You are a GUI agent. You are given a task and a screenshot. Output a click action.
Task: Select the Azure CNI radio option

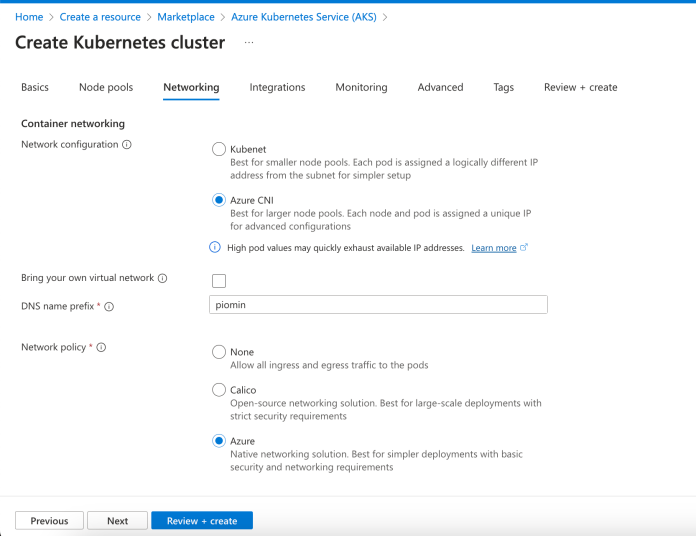(x=219, y=200)
